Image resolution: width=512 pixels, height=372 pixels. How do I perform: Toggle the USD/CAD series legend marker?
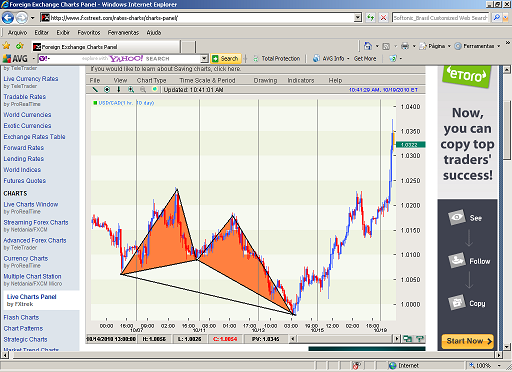95,103
